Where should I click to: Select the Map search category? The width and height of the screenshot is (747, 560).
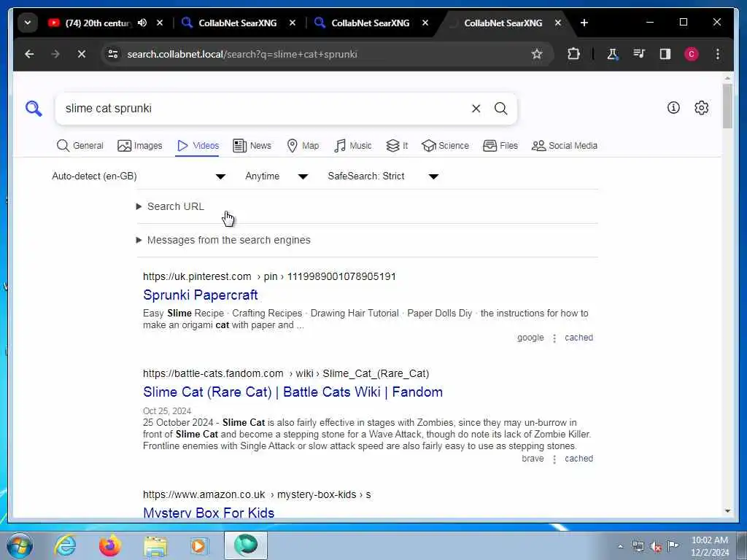pyautogui.click(x=303, y=146)
